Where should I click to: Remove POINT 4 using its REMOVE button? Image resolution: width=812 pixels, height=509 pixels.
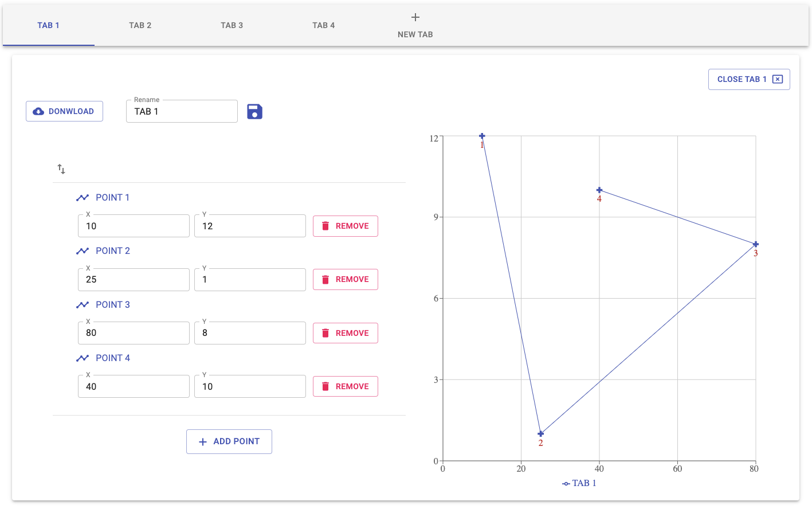(345, 386)
